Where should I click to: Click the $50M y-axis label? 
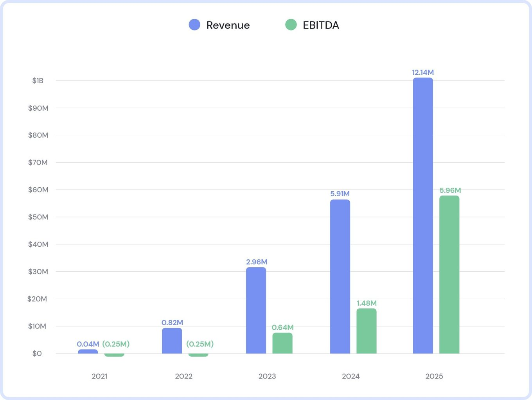[x=38, y=217]
